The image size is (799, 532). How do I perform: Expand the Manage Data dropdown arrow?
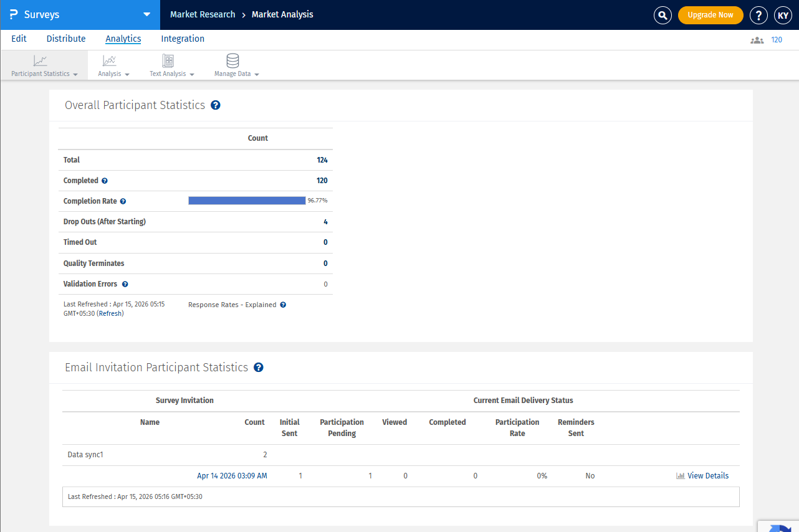(256, 74)
